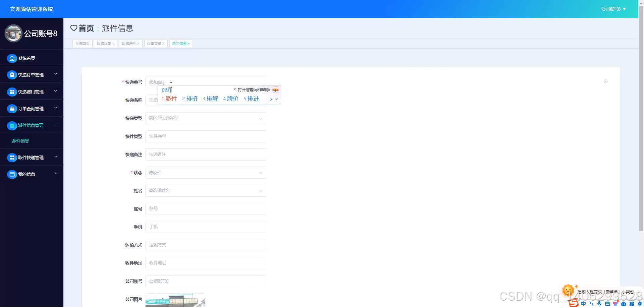
Task: Expand the 快递费用管理 menu chevron
Action: [x=56, y=91]
